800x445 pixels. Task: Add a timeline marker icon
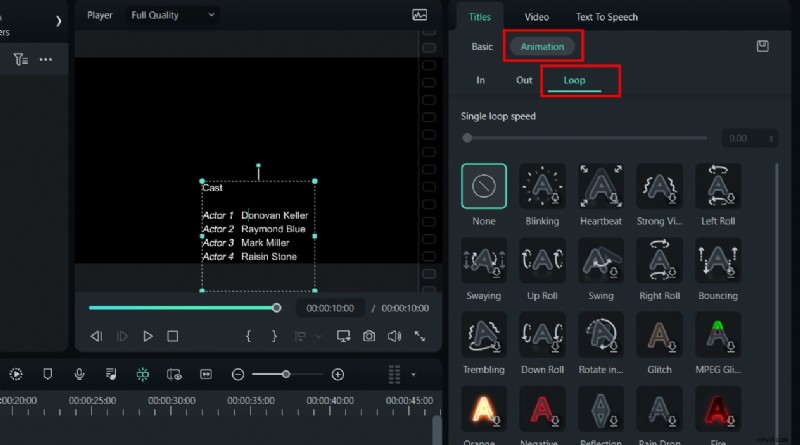point(48,374)
